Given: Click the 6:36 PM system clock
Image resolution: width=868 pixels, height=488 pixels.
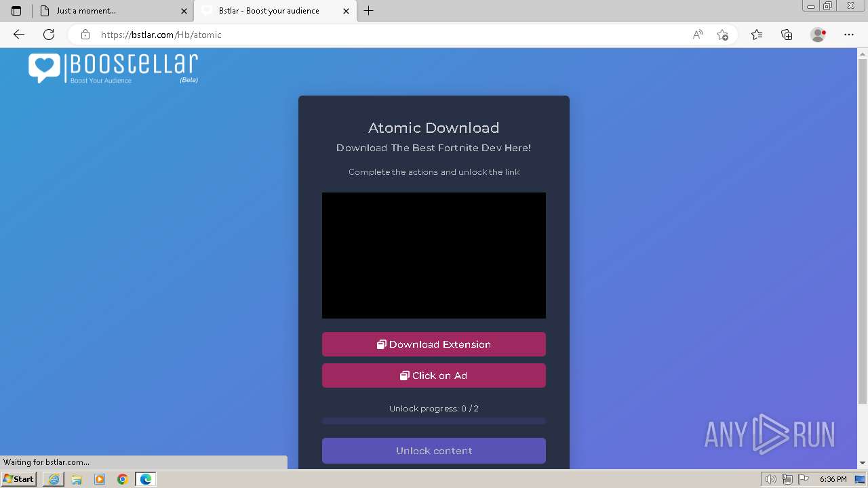Looking at the screenshot, I should (x=833, y=479).
